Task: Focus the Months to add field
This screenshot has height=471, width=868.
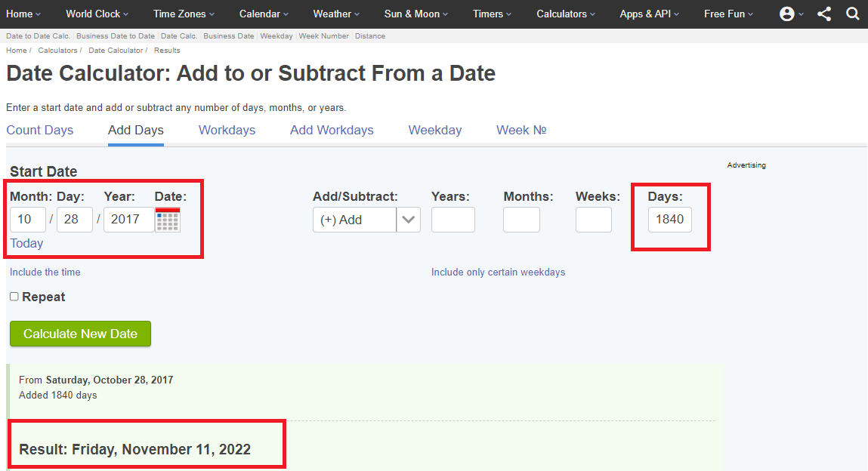Action: coord(521,220)
